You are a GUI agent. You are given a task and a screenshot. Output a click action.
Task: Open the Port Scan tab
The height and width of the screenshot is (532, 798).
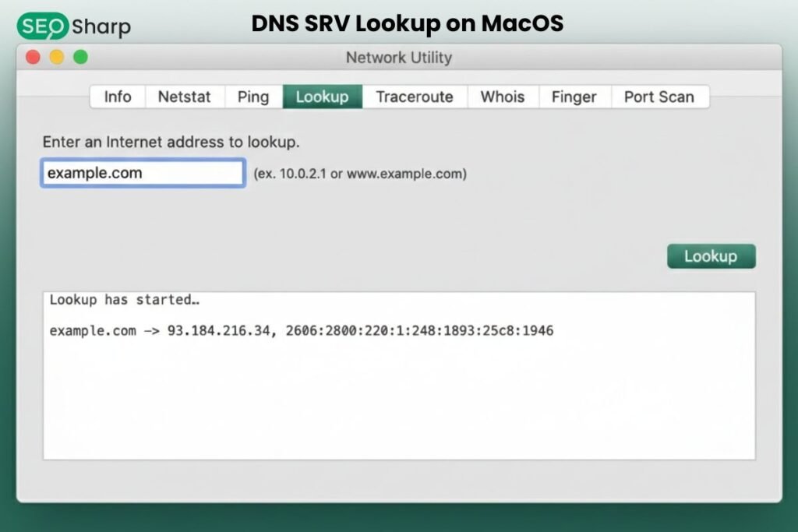click(x=659, y=97)
